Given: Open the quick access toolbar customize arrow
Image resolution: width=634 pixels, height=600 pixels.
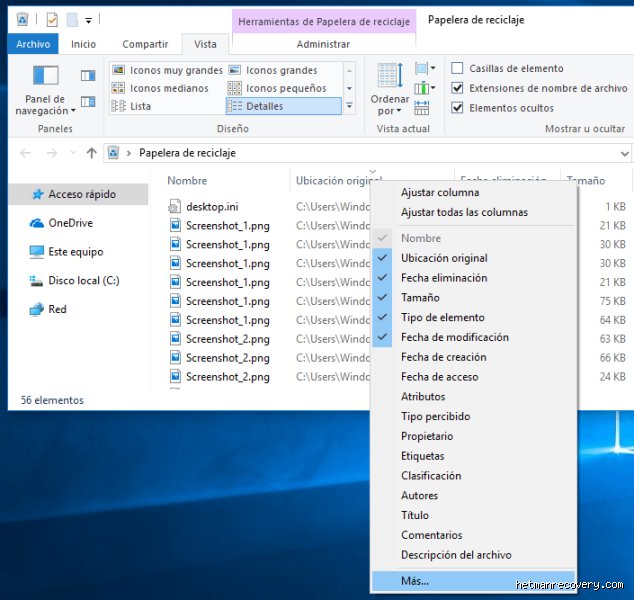Looking at the screenshot, I should (x=89, y=20).
